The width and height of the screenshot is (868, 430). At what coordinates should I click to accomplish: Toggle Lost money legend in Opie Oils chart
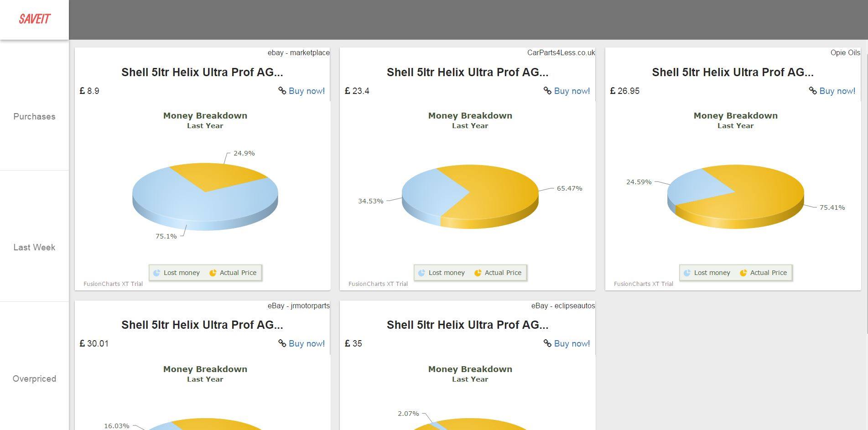(707, 273)
